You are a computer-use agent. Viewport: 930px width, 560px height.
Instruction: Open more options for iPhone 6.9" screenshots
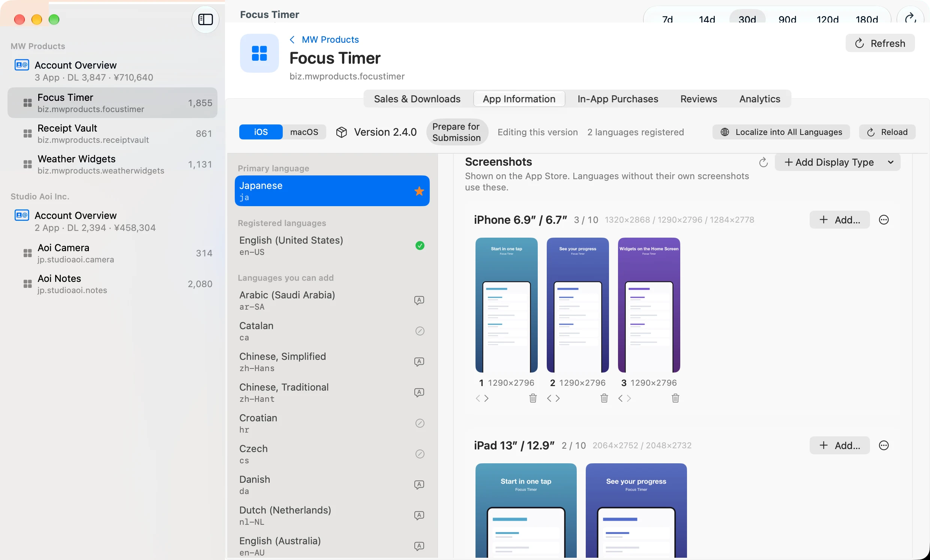click(883, 220)
